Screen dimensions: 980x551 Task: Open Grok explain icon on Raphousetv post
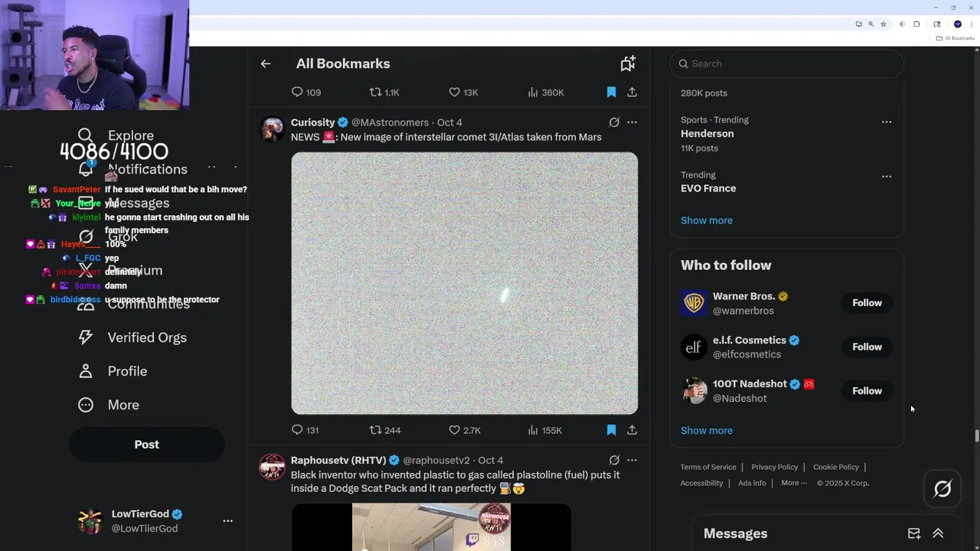pyautogui.click(x=614, y=461)
